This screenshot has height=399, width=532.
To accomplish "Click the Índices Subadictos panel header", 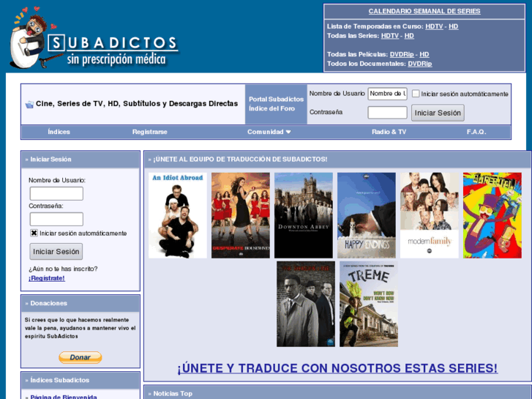I will 80,380.
